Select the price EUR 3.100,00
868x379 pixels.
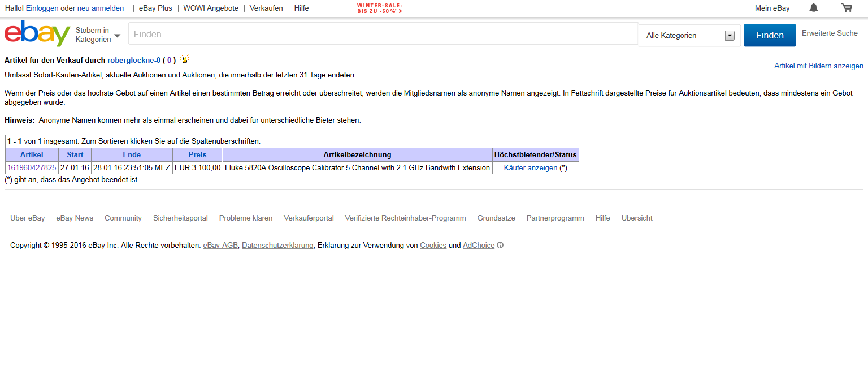(x=197, y=168)
